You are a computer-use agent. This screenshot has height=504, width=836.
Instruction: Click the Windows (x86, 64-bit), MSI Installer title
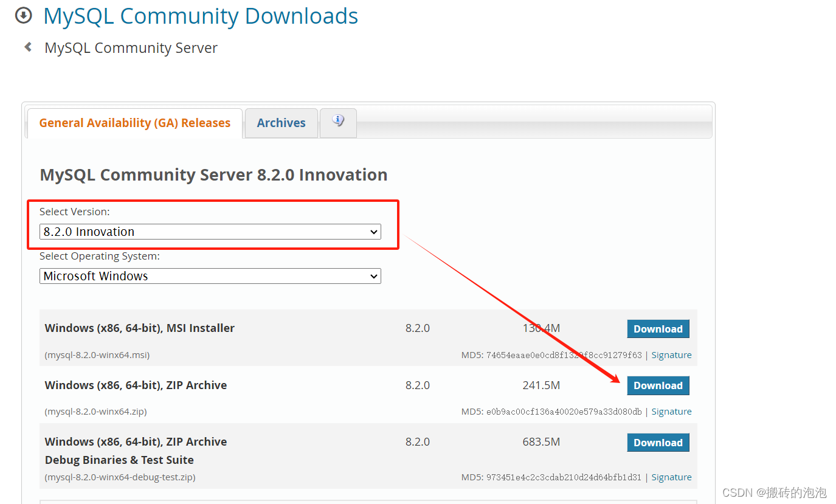(139, 328)
